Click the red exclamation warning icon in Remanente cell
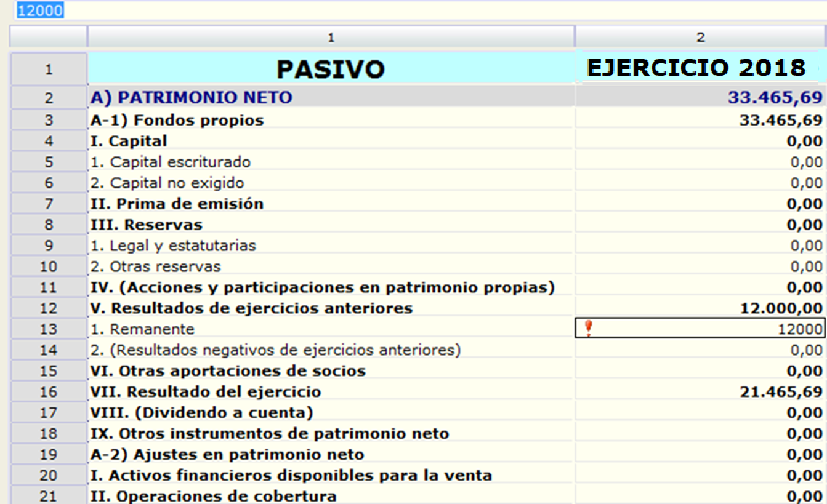 click(x=588, y=329)
